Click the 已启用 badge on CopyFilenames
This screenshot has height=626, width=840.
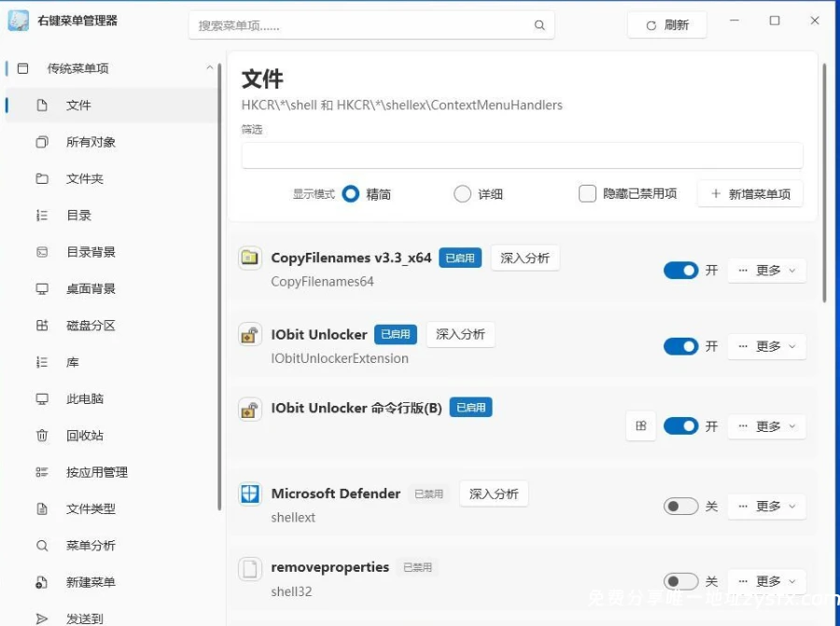[460, 257]
